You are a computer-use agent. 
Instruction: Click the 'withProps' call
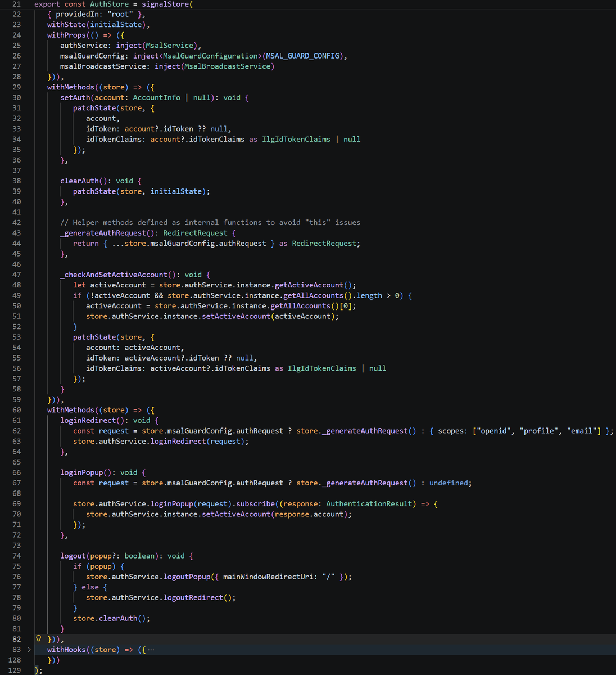point(66,35)
